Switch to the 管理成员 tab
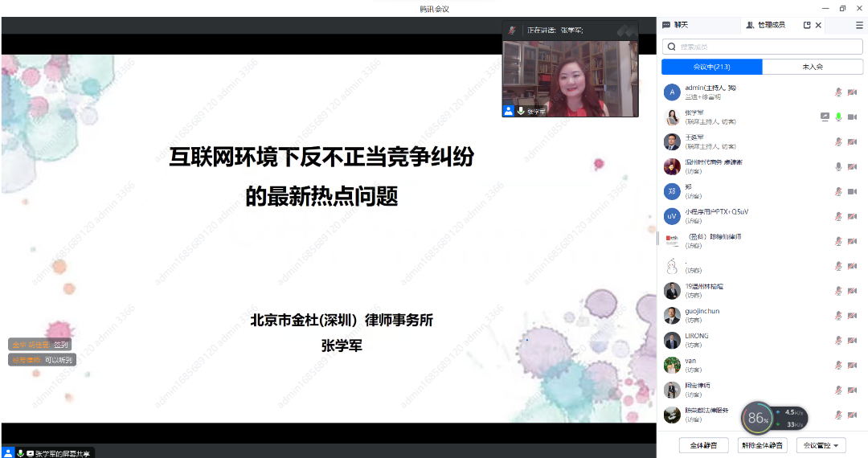The width and height of the screenshot is (868, 458). pyautogui.click(x=765, y=25)
